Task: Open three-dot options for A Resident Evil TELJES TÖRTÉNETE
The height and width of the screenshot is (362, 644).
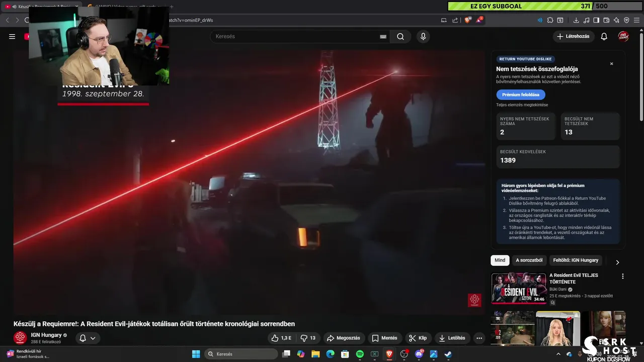Action: point(623,276)
